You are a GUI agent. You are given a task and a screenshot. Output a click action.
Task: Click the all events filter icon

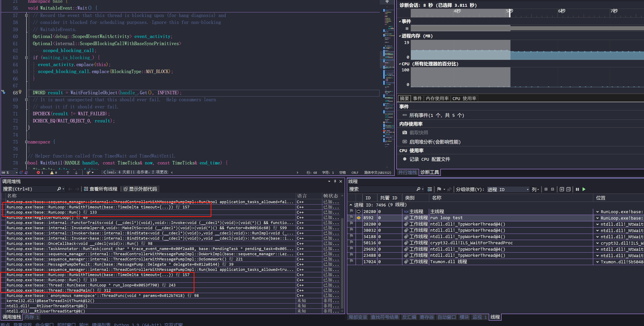pyautogui.click(x=405, y=115)
